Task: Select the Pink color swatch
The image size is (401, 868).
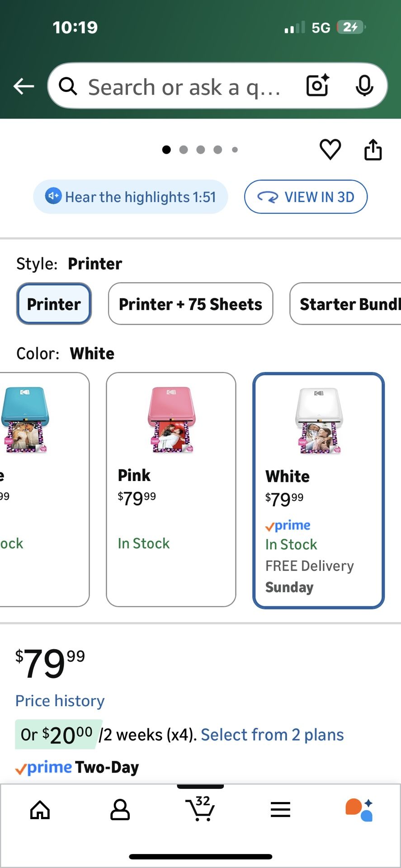Action: tap(171, 489)
